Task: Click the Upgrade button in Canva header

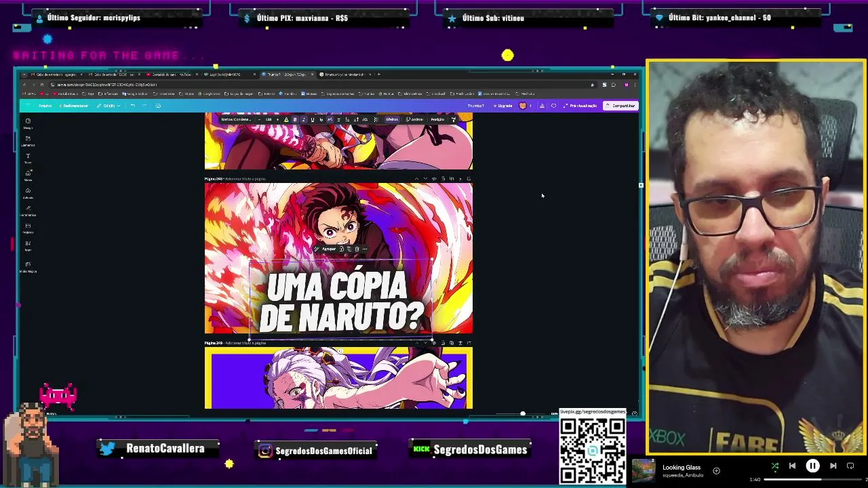Action: pos(502,106)
